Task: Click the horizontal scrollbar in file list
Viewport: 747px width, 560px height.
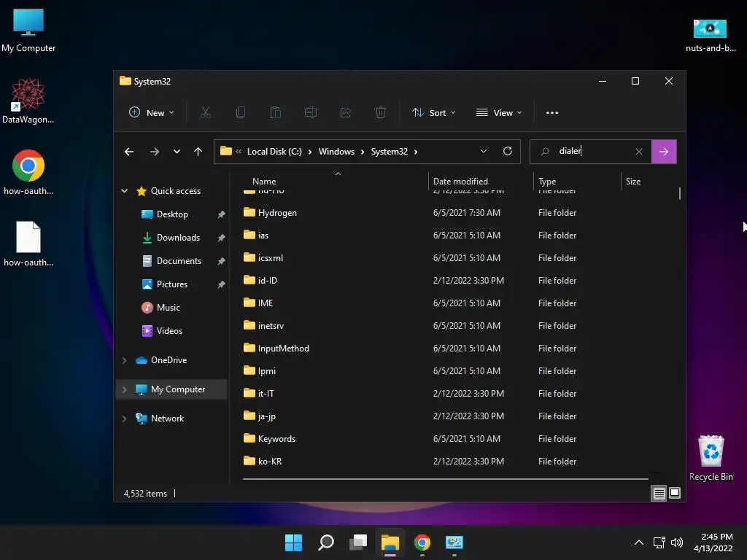Action: coord(446,478)
